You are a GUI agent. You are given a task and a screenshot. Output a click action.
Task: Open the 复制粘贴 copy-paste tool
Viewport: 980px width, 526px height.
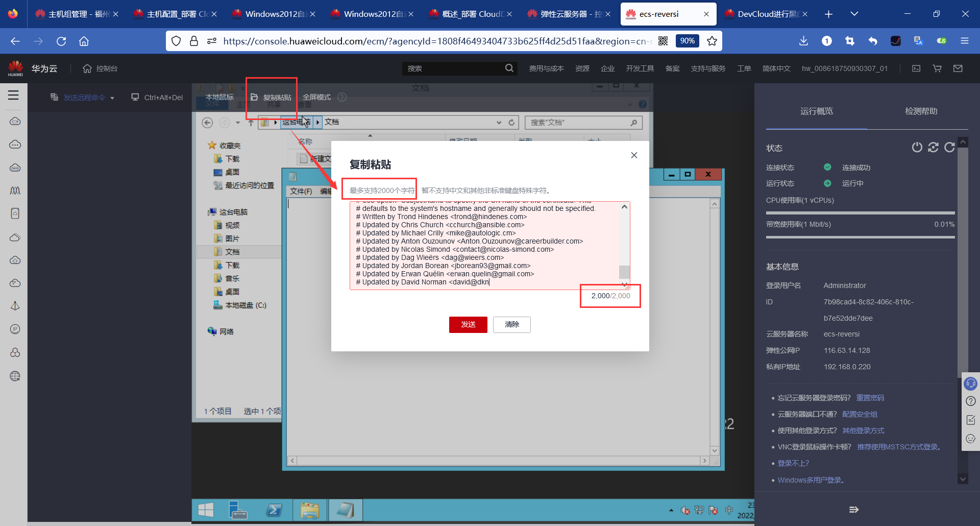click(271, 97)
